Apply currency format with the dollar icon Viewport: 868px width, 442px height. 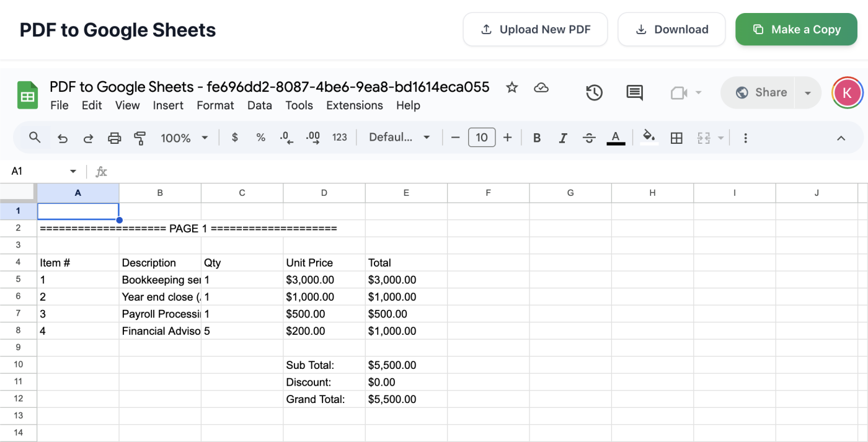(234, 138)
